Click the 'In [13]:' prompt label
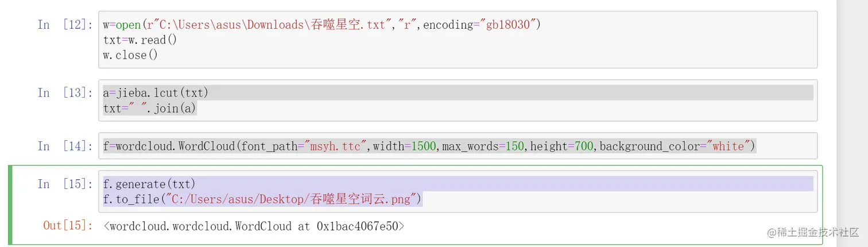Image resolution: width=868 pixels, height=247 pixels. pos(65,92)
